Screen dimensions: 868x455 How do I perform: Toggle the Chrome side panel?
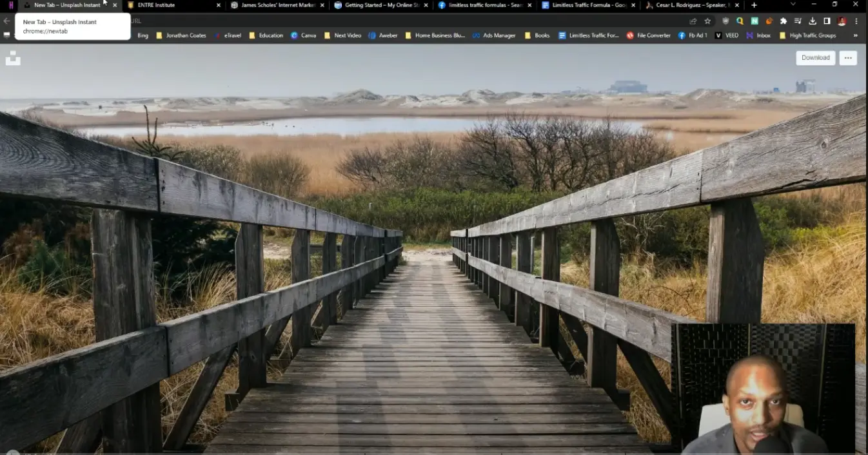827,21
